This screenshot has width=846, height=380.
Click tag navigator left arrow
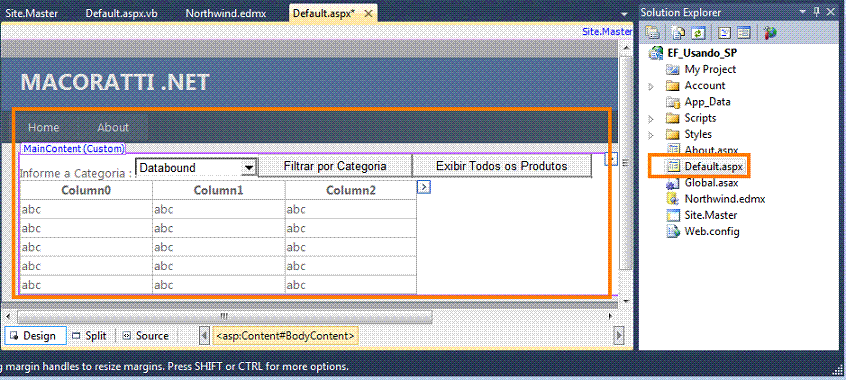(x=204, y=336)
